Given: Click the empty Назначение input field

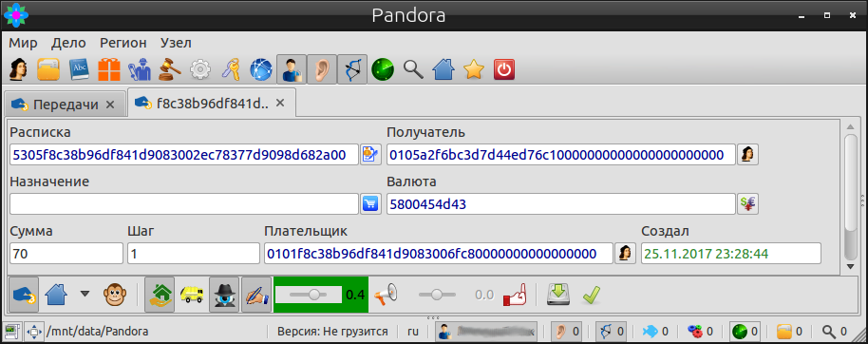Looking at the screenshot, I should pyautogui.click(x=184, y=204).
